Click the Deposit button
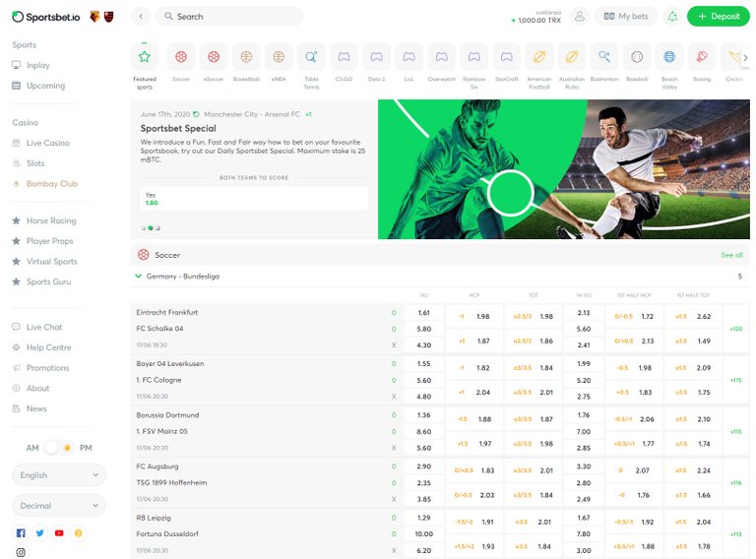 (719, 17)
